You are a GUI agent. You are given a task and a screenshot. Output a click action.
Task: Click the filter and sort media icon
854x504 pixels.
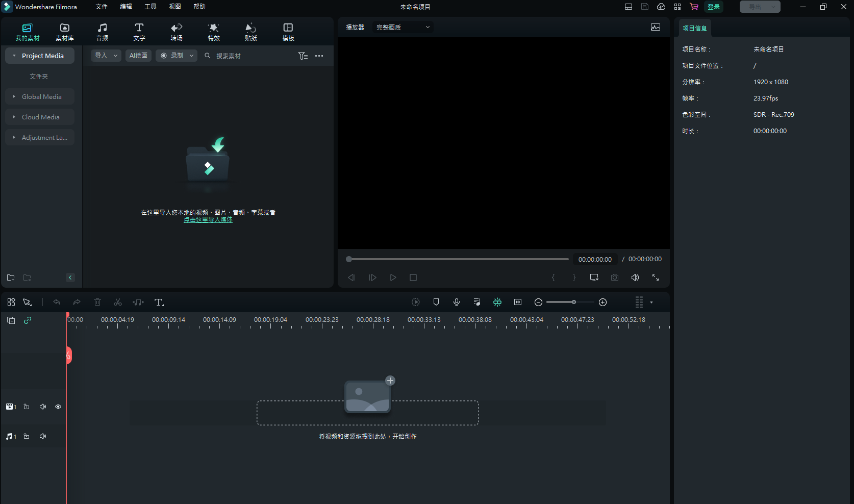303,56
